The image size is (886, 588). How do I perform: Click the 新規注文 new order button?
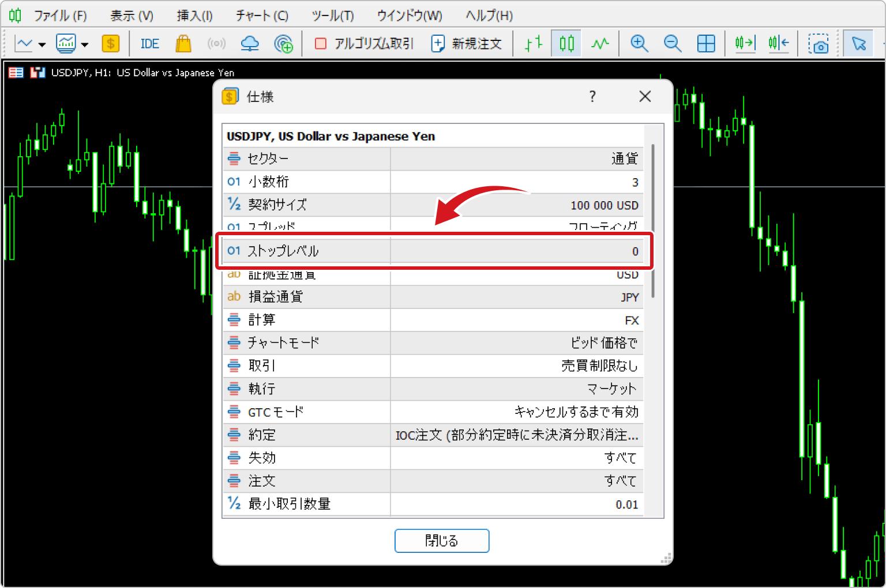coord(467,44)
